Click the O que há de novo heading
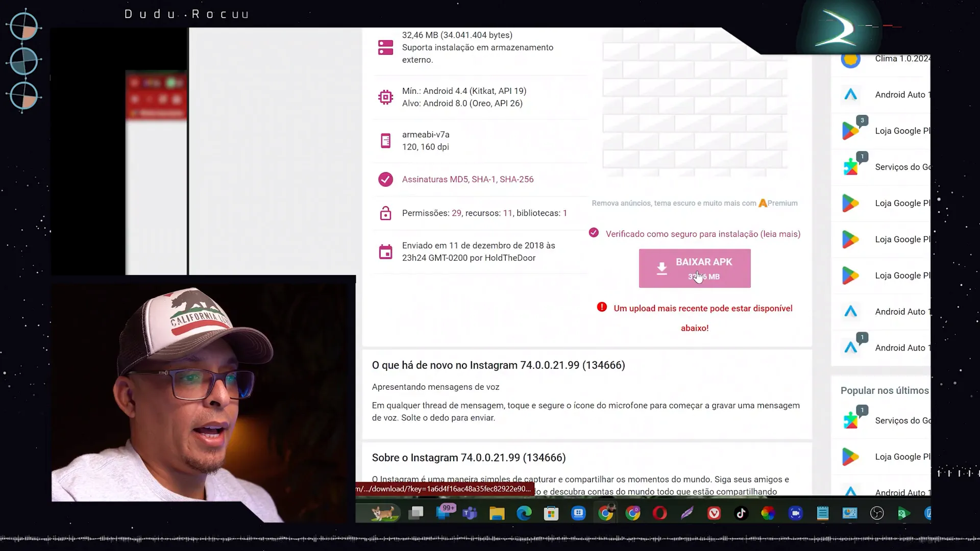This screenshot has height=551, width=980. (498, 365)
